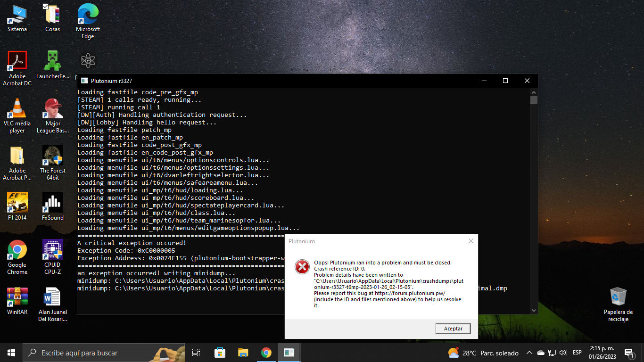
Task: Show hidden system tray icons
Action: (529, 353)
